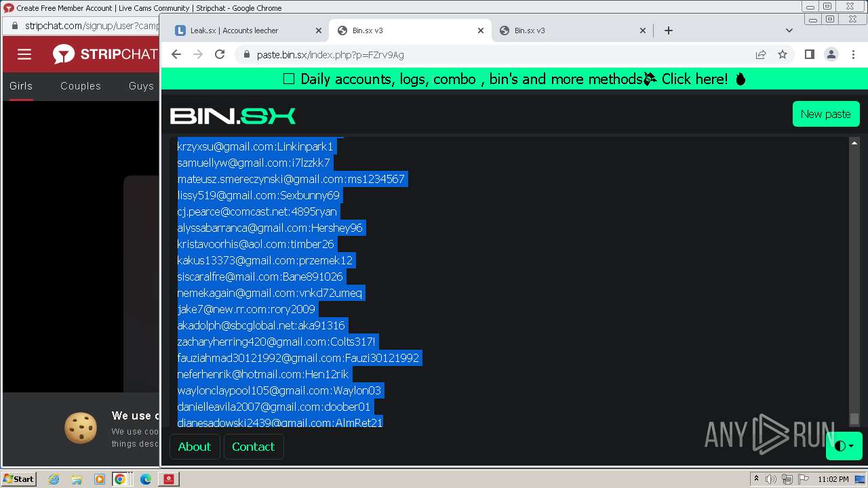
Task: Click the volume icon in system tray
Action: (x=771, y=479)
